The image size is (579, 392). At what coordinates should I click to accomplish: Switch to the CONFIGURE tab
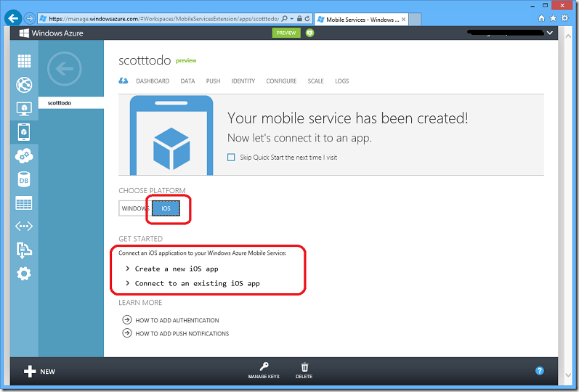281,81
